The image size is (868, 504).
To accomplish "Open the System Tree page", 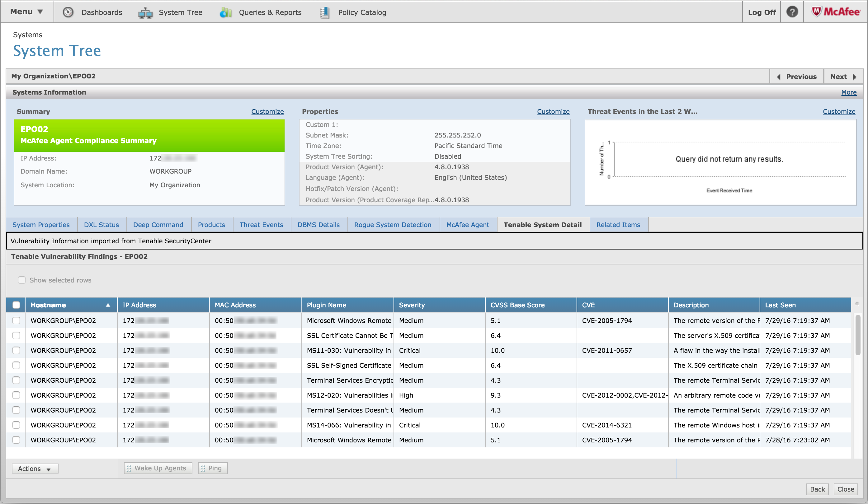I will (x=181, y=12).
